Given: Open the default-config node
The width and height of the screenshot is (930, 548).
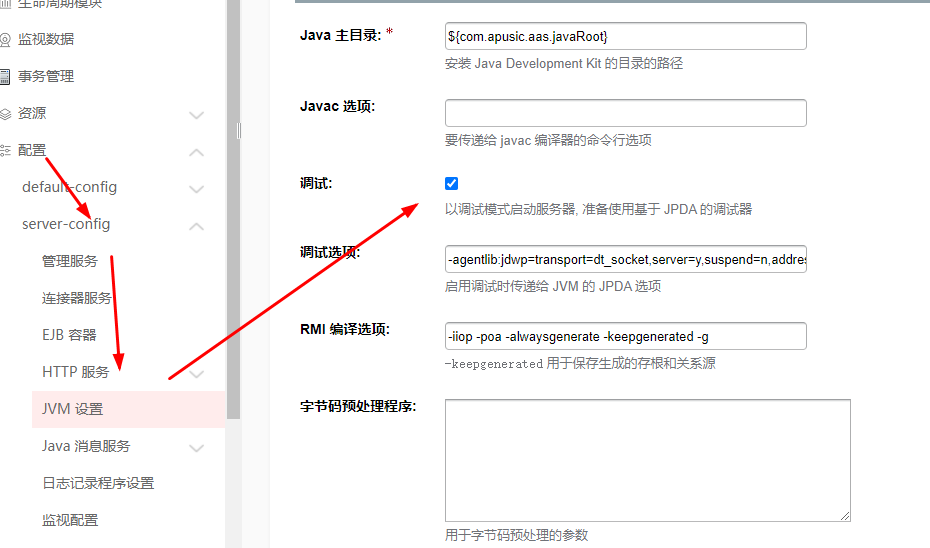Looking at the screenshot, I should (69, 187).
